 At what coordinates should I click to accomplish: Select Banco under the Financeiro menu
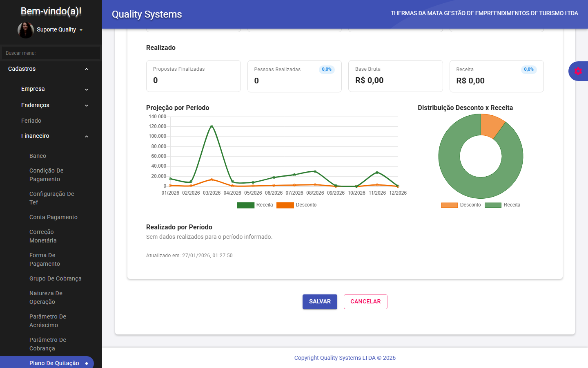coord(38,156)
